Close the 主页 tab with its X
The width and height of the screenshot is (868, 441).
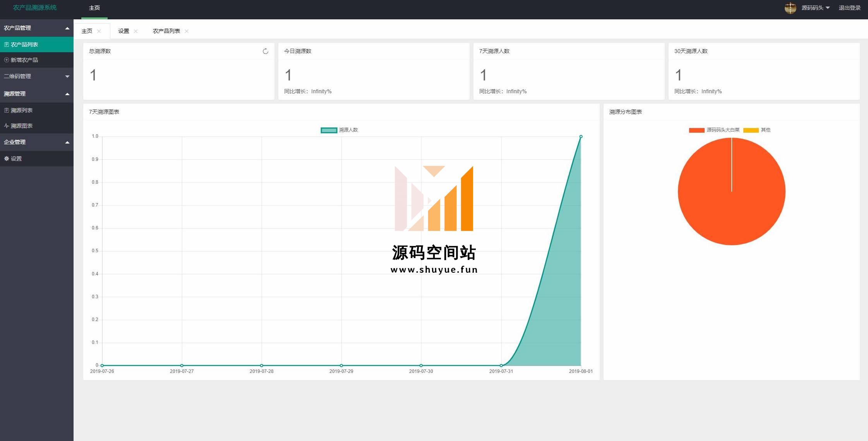[99, 31]
